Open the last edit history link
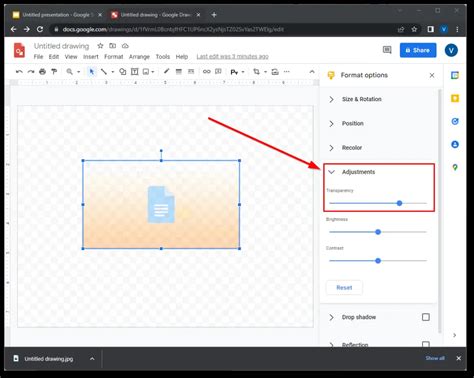Image resolution: width=474 pixels, height=378 pixels. (232, 57)
